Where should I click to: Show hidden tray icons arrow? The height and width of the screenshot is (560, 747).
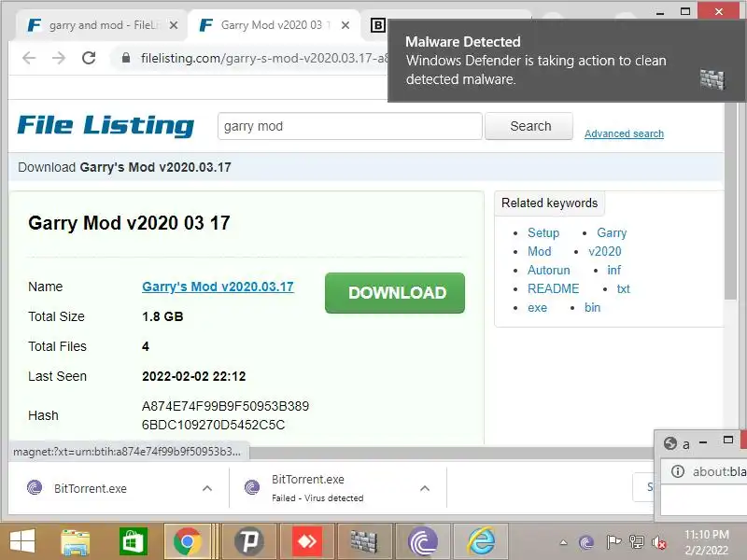pos(564,542)
